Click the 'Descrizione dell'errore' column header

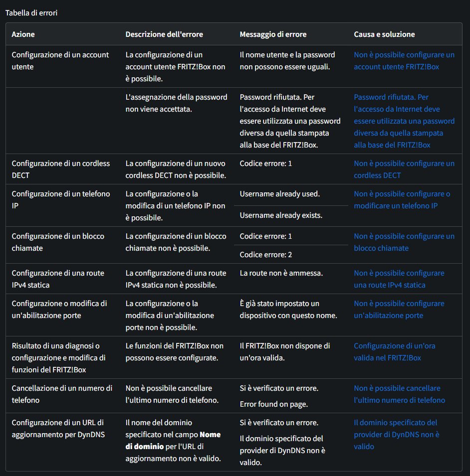click(164, 34)
